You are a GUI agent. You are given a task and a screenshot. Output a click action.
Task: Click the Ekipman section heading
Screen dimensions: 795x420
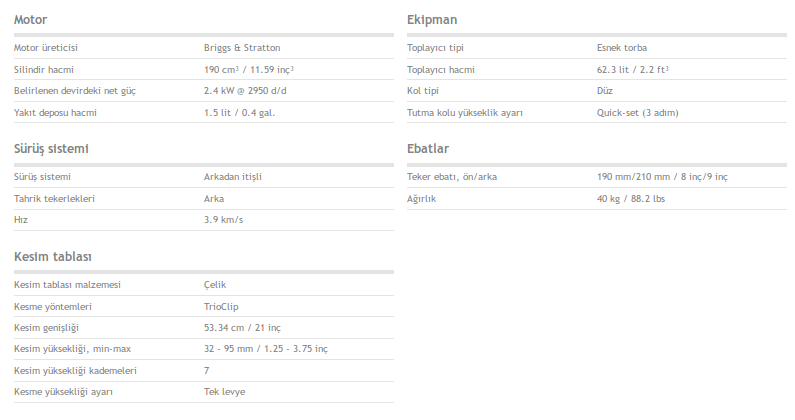click(x=432, y=20)
